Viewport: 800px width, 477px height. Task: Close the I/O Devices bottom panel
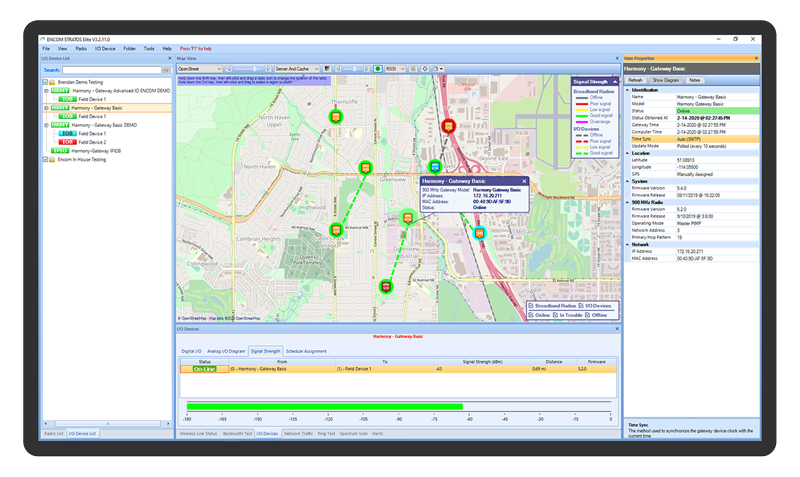(x=617, y=329)
